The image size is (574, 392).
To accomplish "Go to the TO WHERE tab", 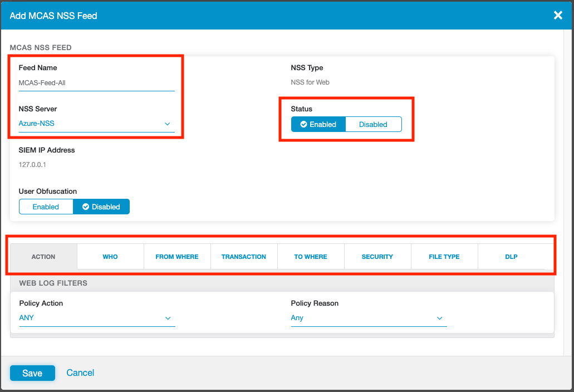I will pos(311,257).
